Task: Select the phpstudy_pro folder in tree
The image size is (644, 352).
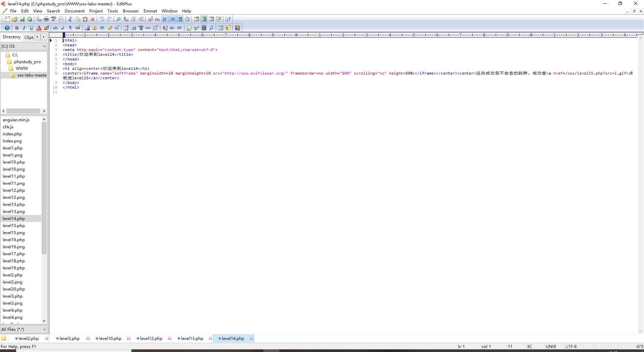Action: click(27, 62)
